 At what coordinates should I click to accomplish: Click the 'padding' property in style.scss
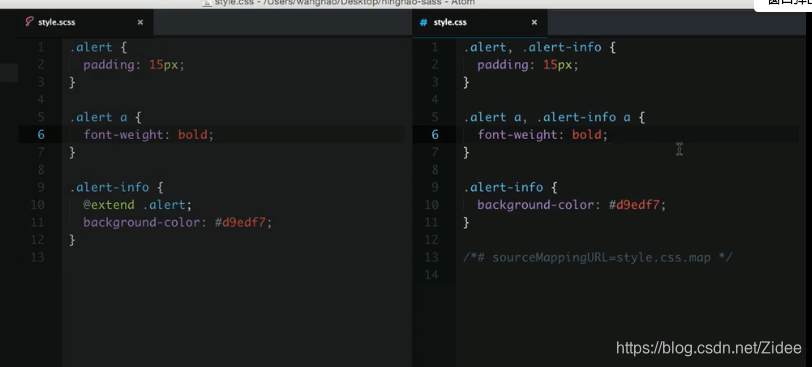[110, 65]
